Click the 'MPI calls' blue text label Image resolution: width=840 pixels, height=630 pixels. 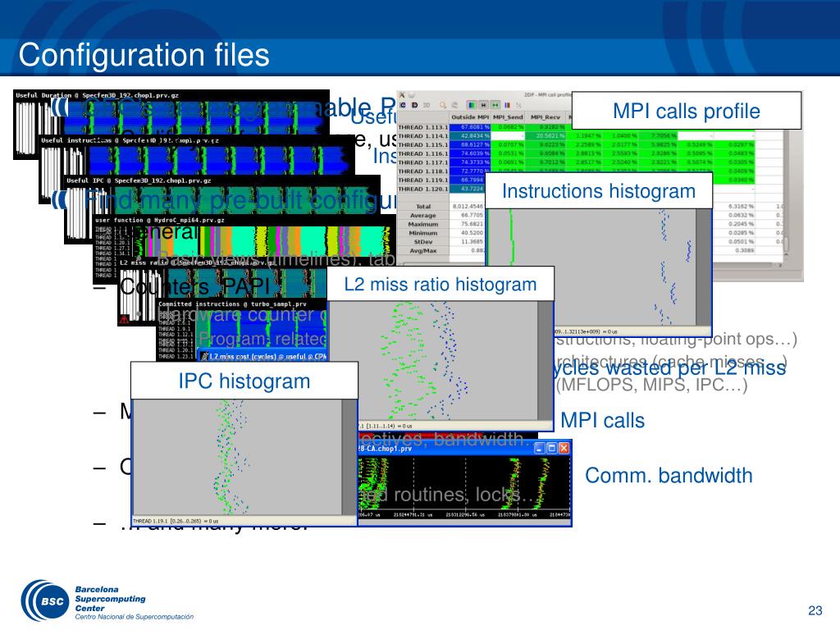click(x=602, y=421)
